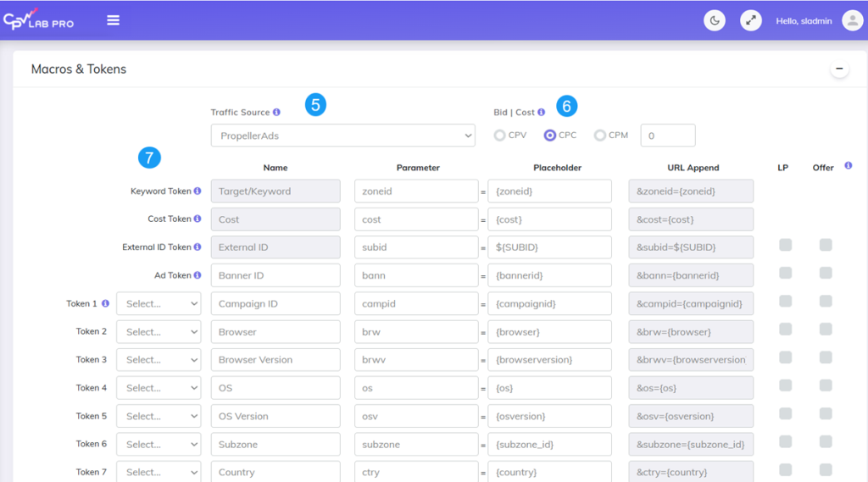Image resolution: width=868 pixels, height=482 pixels.
Task: Open Token 6 Select dropdown
Action: (x=159, y=445)
